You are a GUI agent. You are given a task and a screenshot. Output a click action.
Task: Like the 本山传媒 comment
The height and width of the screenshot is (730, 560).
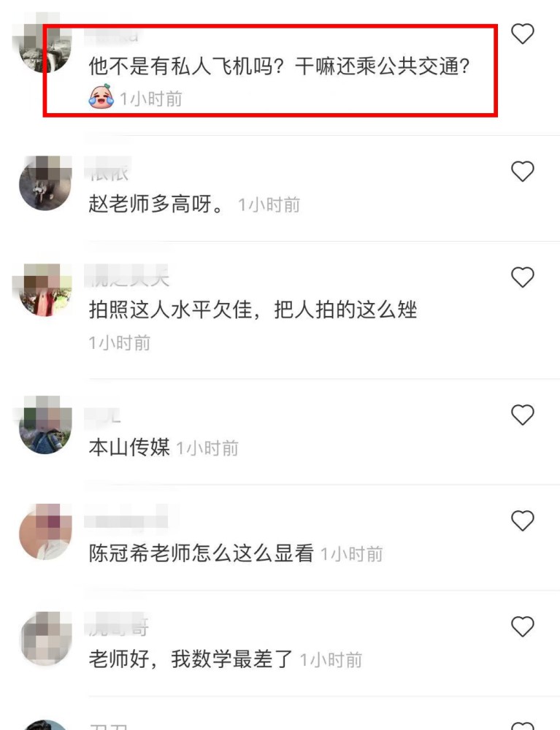[x=522, y=415]
